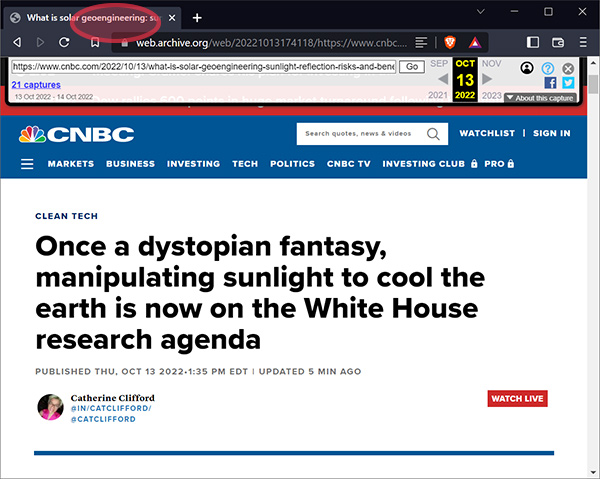The width and height of the screenshot is (600, 479).
Task: Bookmark this page with the bookmark icon
Action: pos(94,42)
